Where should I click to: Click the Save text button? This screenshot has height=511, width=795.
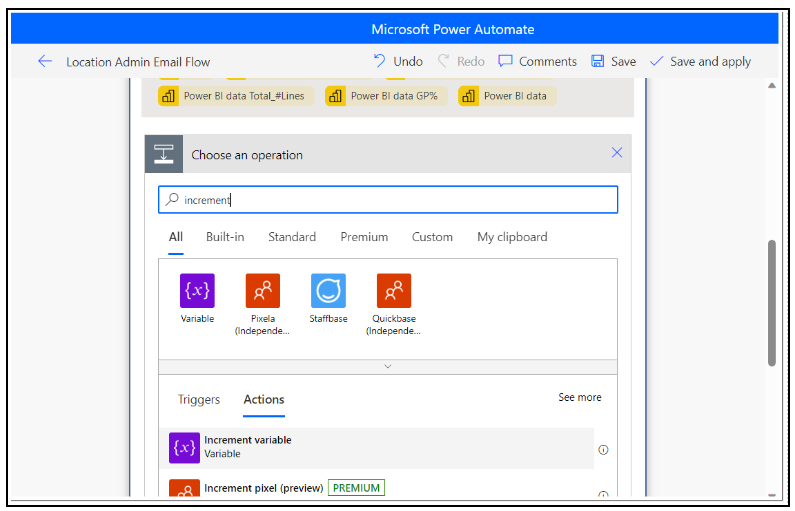tap(623, 61)
